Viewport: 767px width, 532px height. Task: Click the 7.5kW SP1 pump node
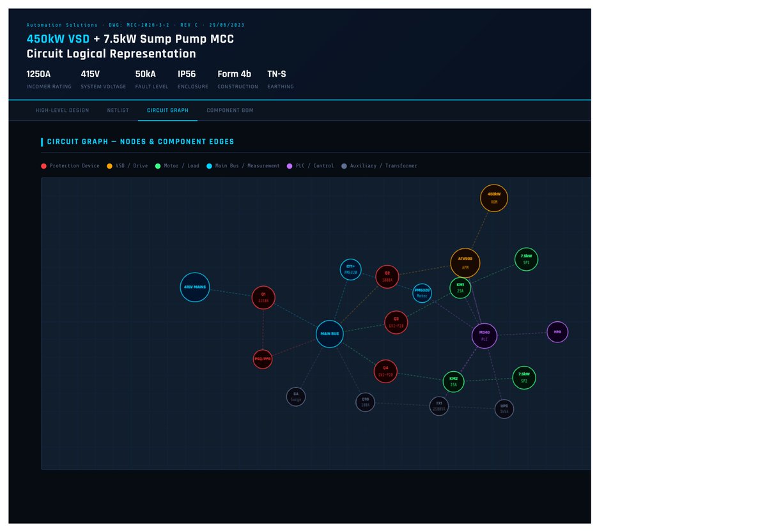(527, 259)
